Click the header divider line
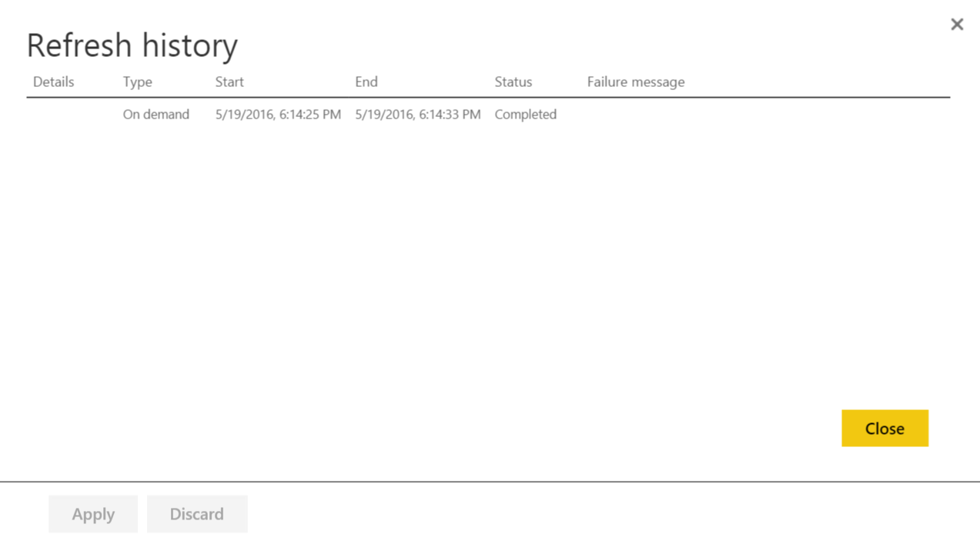 (487, 98)
